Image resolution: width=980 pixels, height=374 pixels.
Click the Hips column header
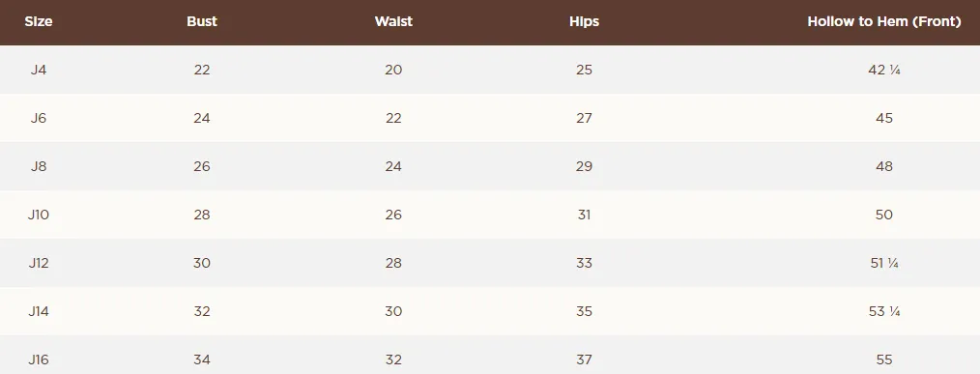pos(584,21)
